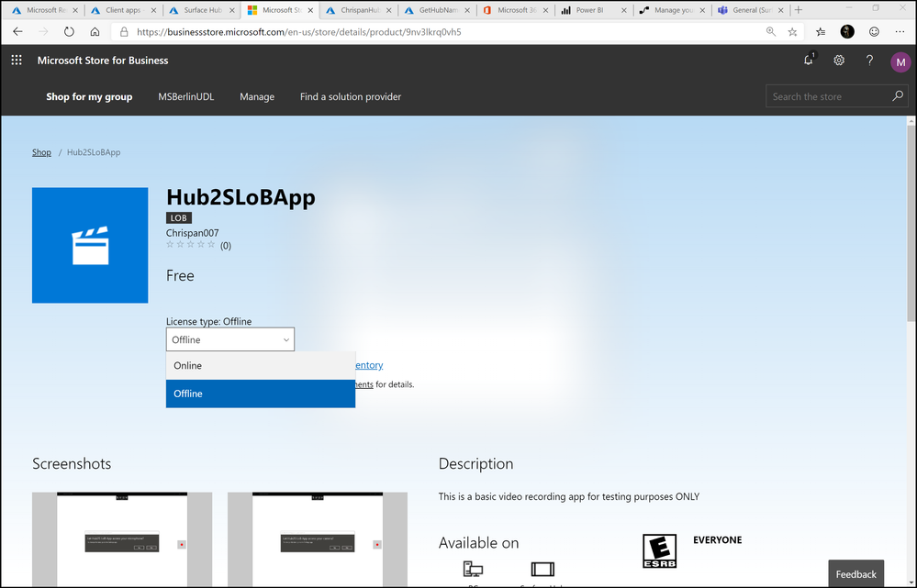
Task: Close the Client apps tab
Action: point(154,10)
